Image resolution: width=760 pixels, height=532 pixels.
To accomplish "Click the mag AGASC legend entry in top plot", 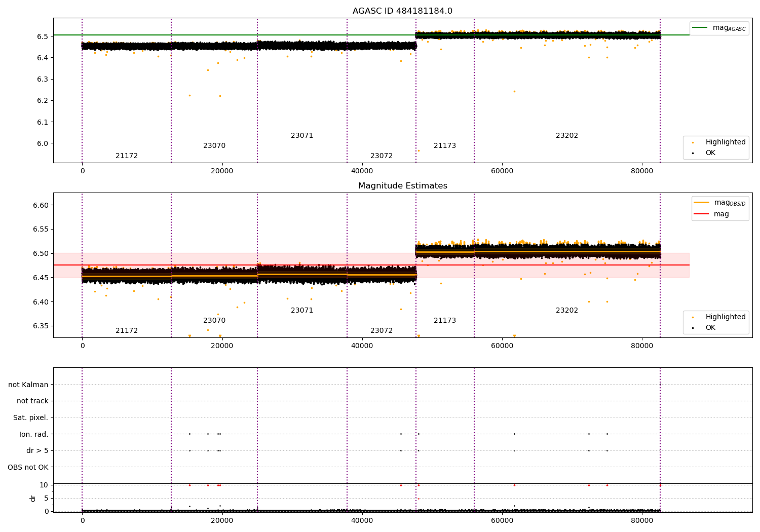I will [x=719, y=28].
